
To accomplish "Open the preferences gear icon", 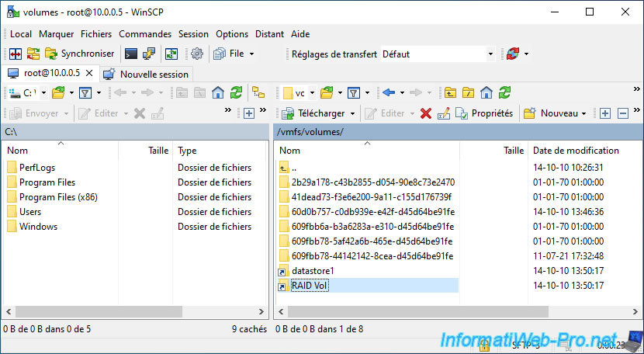I will pyautogui.click(x=197, y=54).
